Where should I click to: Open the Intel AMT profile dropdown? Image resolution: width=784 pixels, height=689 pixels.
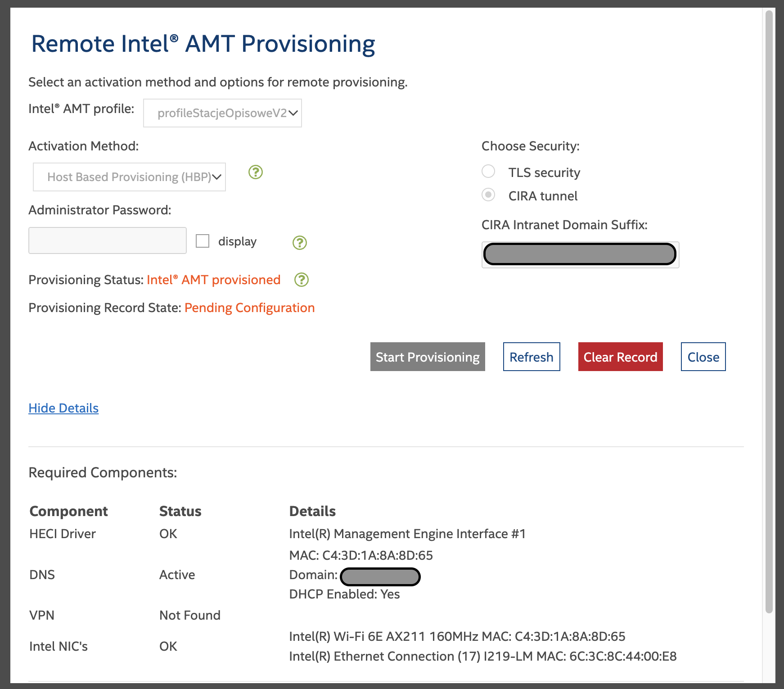click(x=222, y=113)
